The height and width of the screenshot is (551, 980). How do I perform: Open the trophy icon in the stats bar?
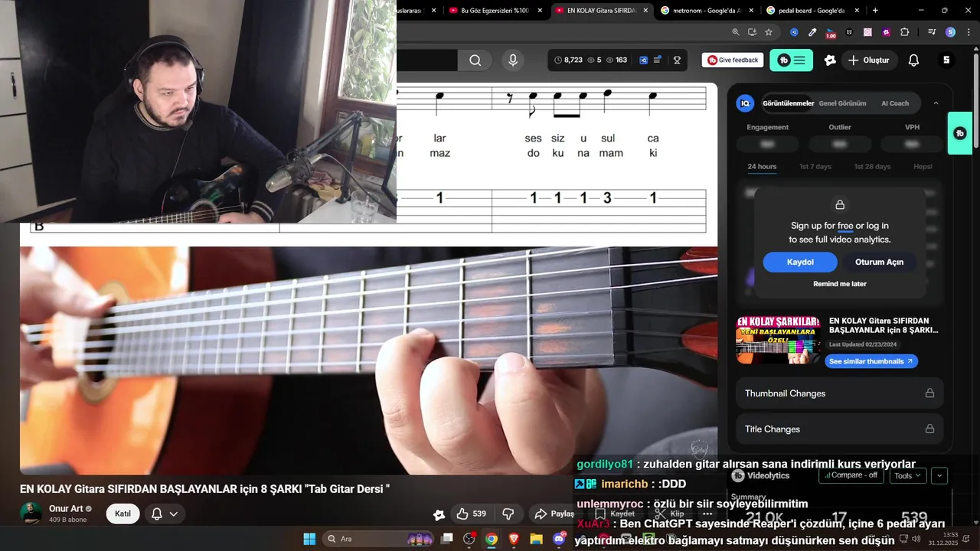click(x=677, y=60)
